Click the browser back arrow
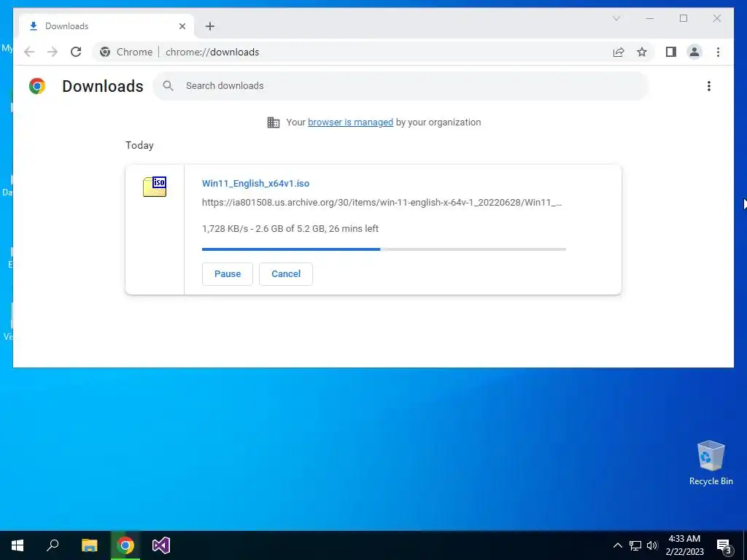 29,52
